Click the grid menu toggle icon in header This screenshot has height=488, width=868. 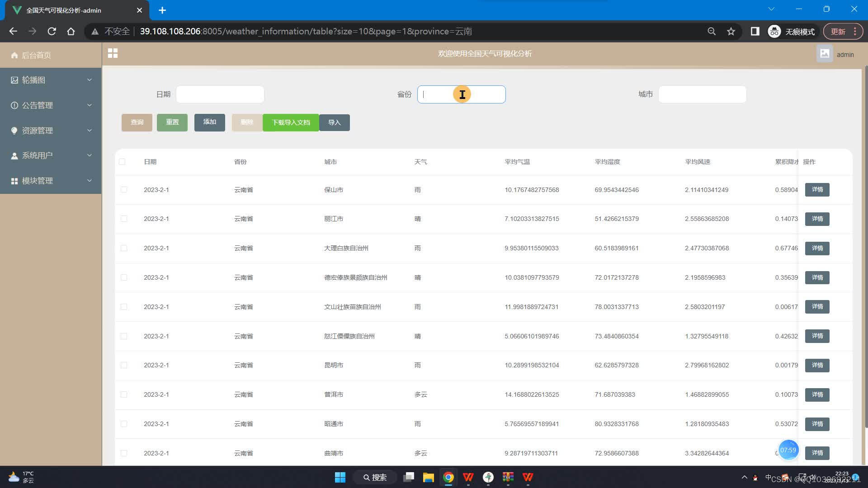113,53
